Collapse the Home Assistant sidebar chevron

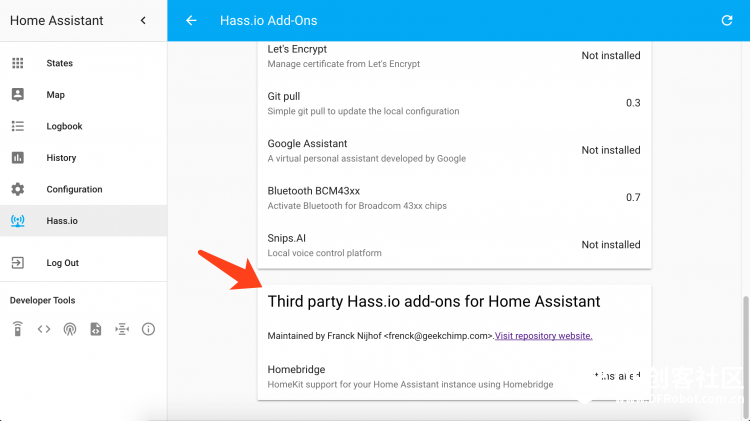tap(143, 20)
